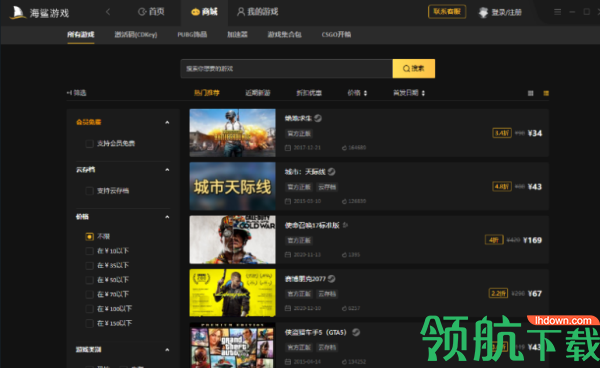
Task: Switch to list view layout
Action: coord(546,93)
